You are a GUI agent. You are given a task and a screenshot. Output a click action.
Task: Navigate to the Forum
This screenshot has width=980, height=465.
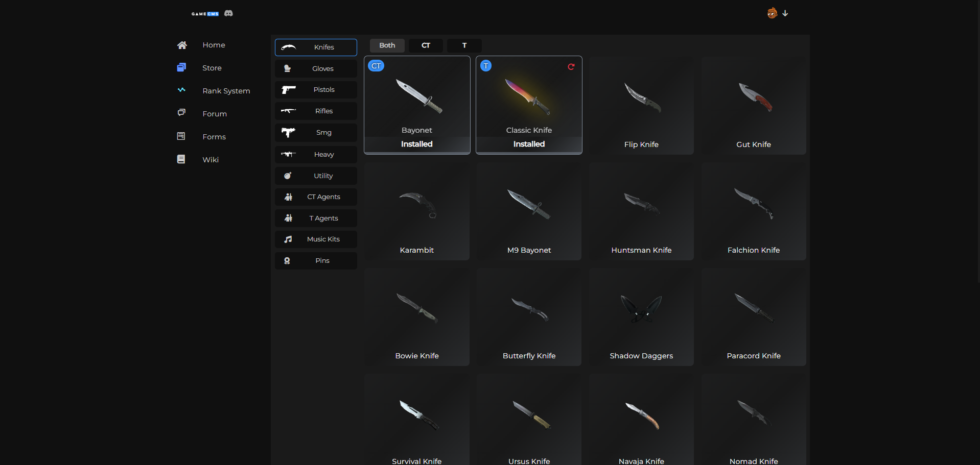215,114
